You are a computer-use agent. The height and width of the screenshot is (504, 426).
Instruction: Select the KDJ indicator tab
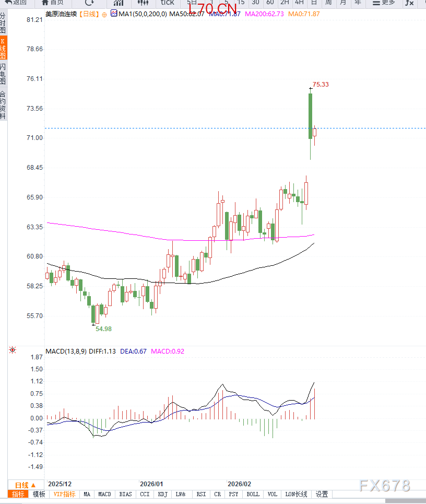[x=162, y=494]
